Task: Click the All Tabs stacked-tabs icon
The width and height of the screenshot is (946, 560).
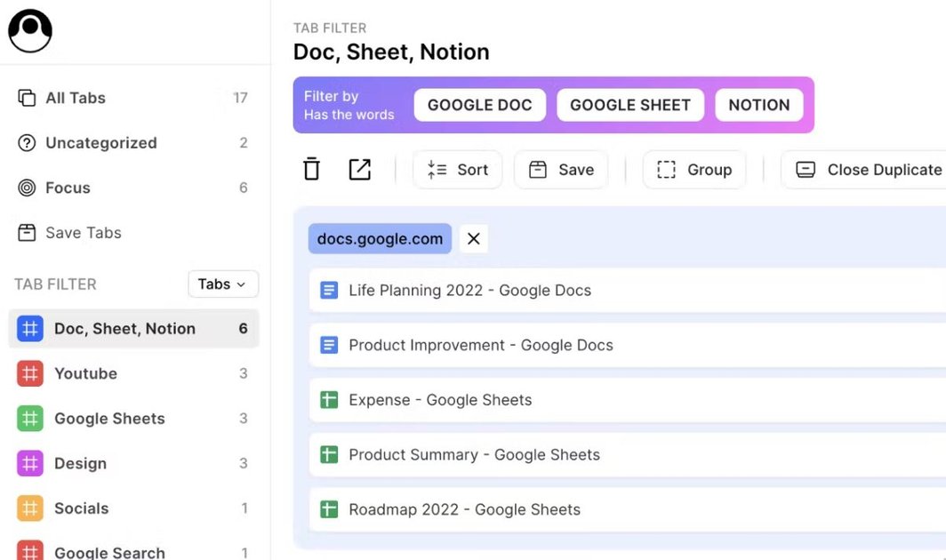Action: tap(29, 98)
